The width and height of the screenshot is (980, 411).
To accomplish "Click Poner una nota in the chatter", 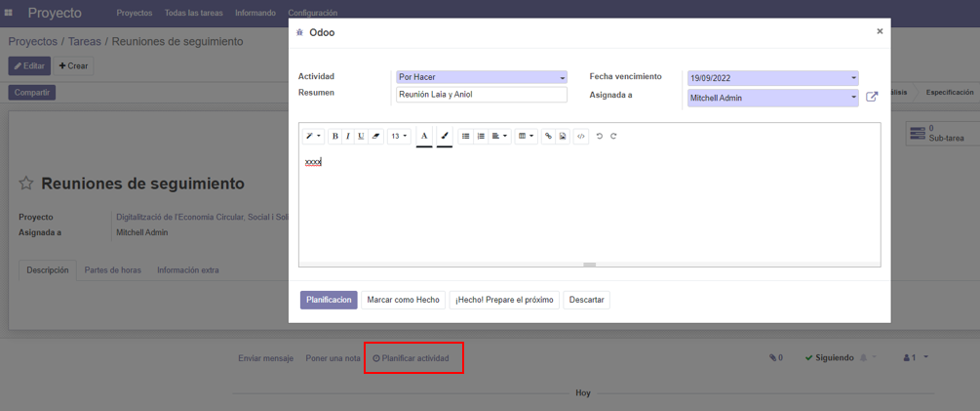I will coord(333,358).
